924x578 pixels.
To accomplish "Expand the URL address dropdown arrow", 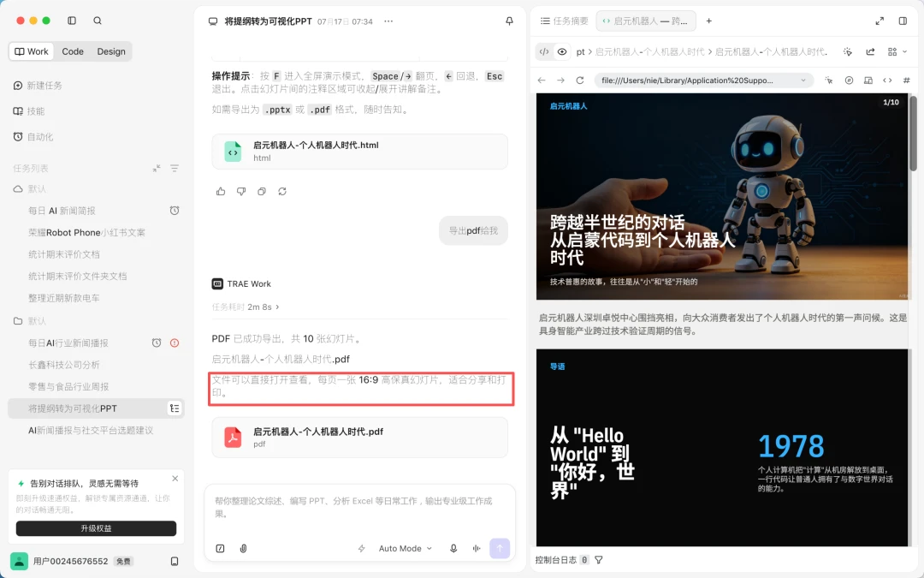I will click(x=803, y=80).
